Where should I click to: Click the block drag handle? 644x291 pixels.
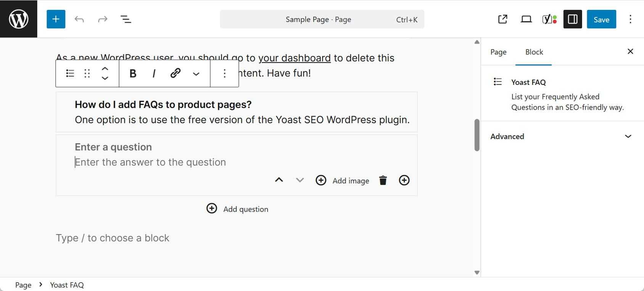tap(87, 73)
